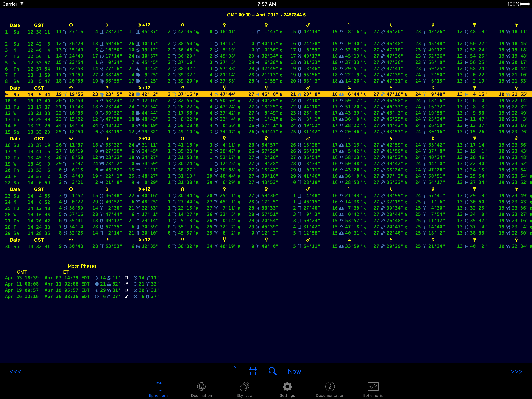This screenshot has height=399, width=532.
Task: Tap Wi-Fi icon in status bar
Action: [22, 4]
